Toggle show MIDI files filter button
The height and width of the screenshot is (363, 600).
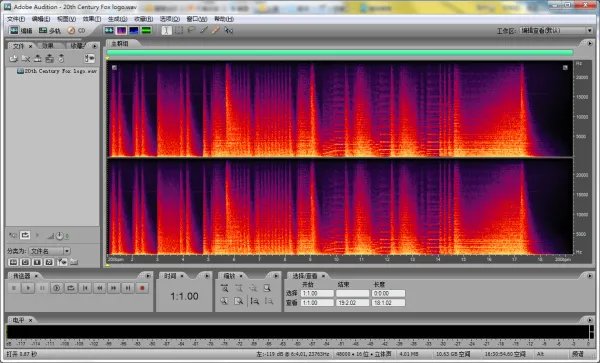[x=49, y=262]
